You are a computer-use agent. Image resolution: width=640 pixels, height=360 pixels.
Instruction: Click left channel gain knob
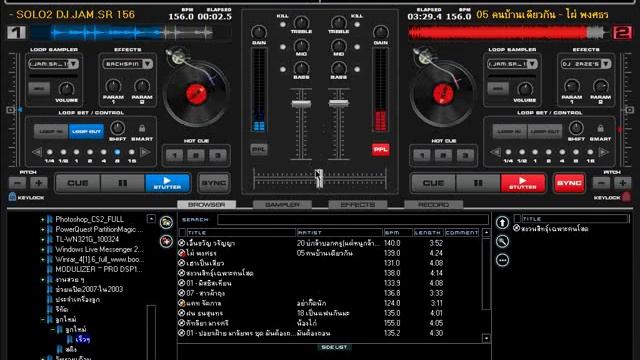pos(259,32)
